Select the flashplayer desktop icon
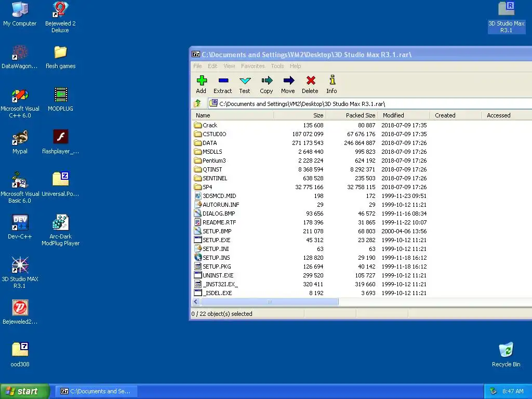532x399 pixels. pyautogui.click(x=60, y=142)
